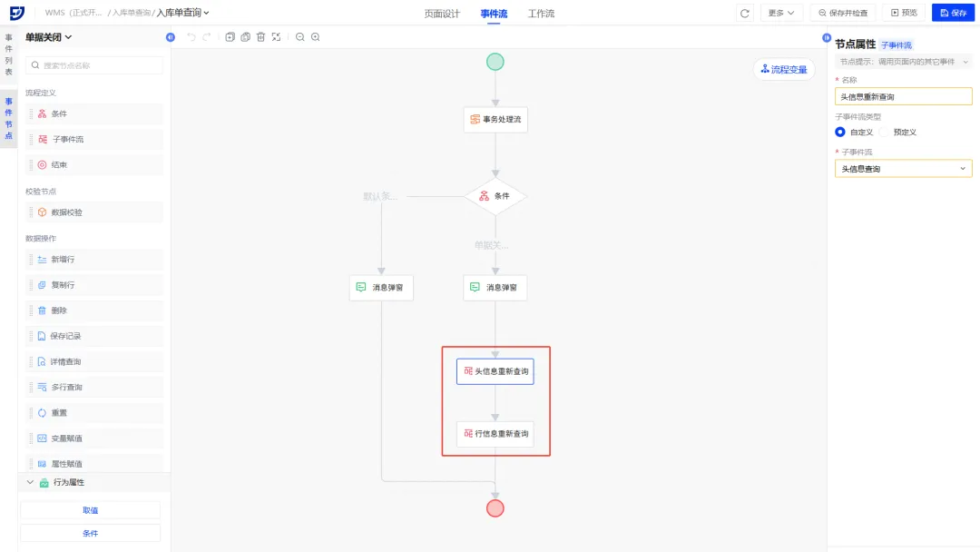980x552 pixels.
Task: Select the 事务处理流 node
Action: point(495,120)
